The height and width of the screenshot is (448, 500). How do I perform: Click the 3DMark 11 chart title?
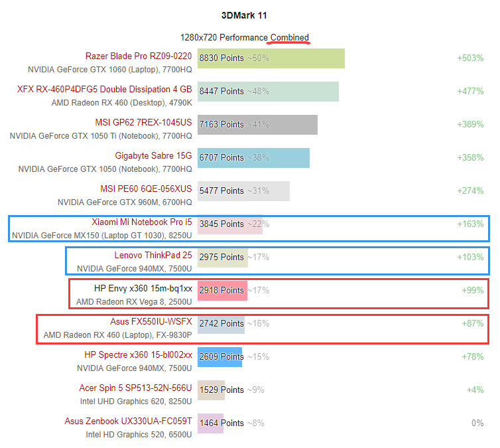[244, 15]
